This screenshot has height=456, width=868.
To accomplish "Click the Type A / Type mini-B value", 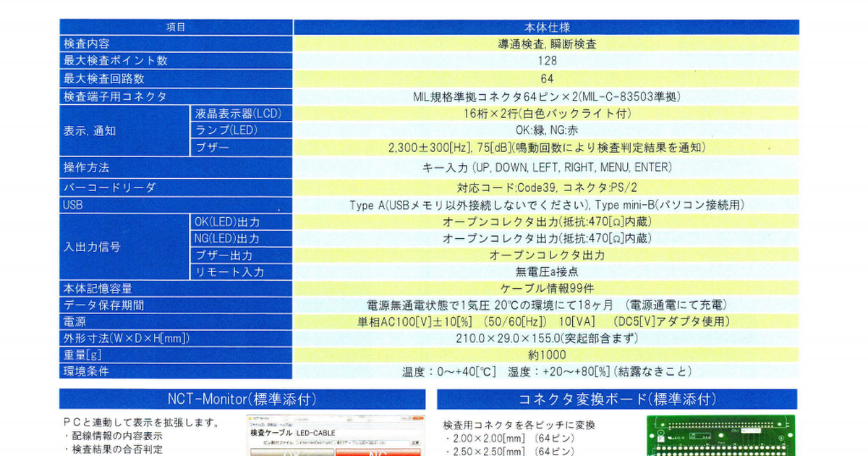I will (547, 205).
